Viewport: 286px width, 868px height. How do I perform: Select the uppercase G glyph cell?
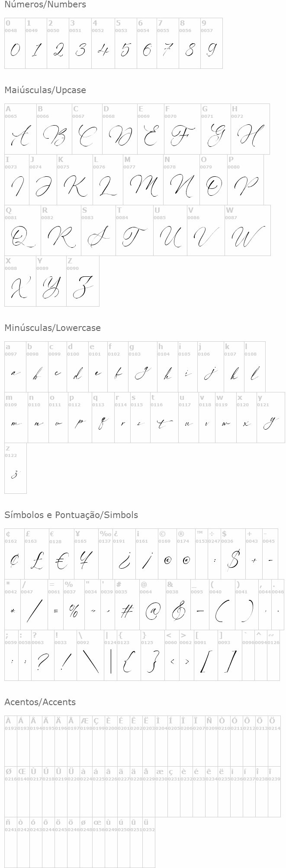pyautogui.click(x=215, y=136)
